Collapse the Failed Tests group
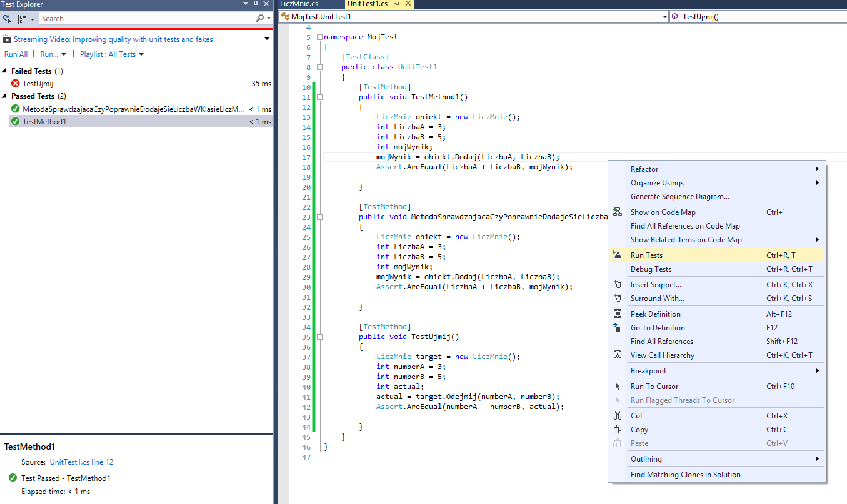847x504 pixels. (x=6, y=71)
